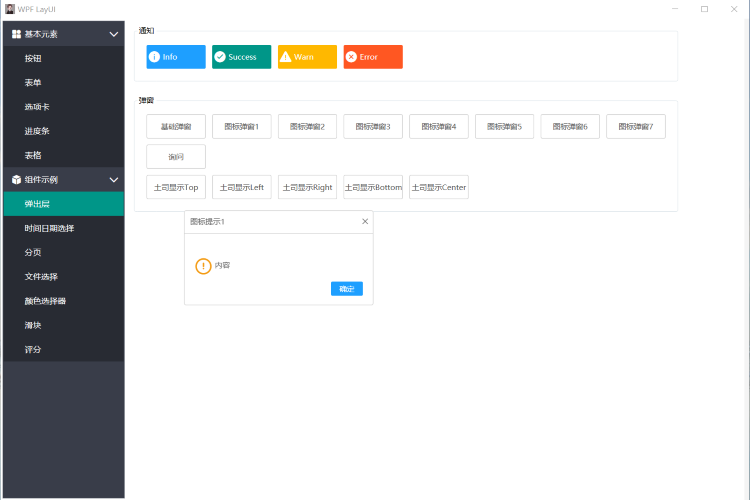Click the 图标弹窗6 button
This screenshot has height=500, width=750.
[570, 126]
